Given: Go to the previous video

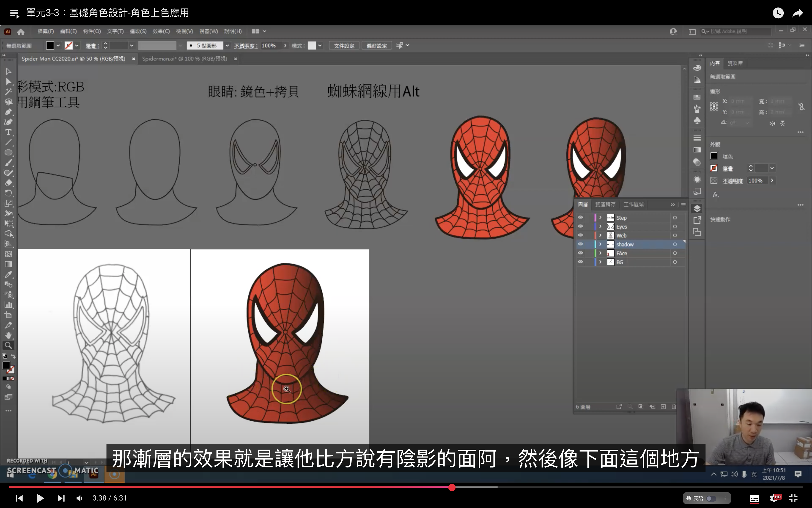Looking at the screenshot, I should pyautogui.click(x=19, y=498).
